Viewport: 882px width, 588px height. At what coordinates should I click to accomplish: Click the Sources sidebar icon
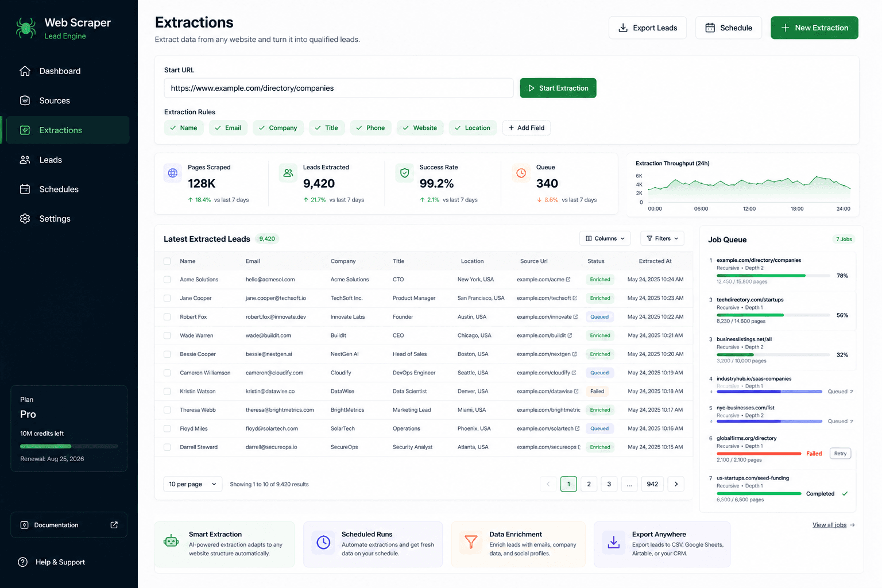(25, 100)
